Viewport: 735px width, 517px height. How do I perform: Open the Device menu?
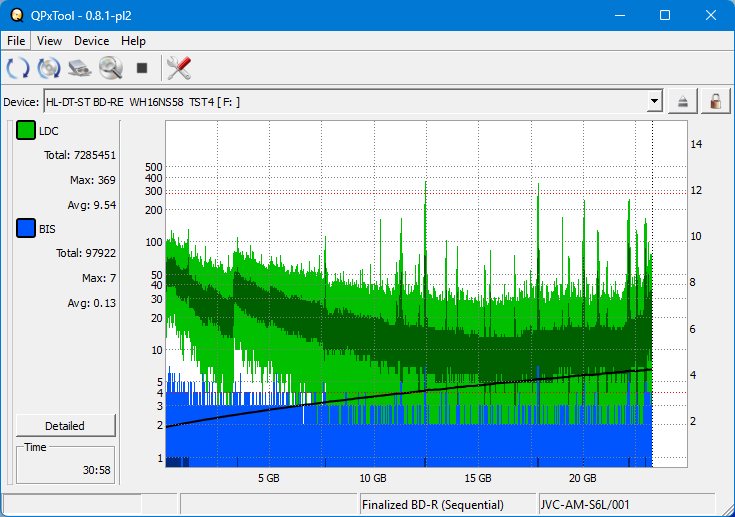click(x=91, y=41)
